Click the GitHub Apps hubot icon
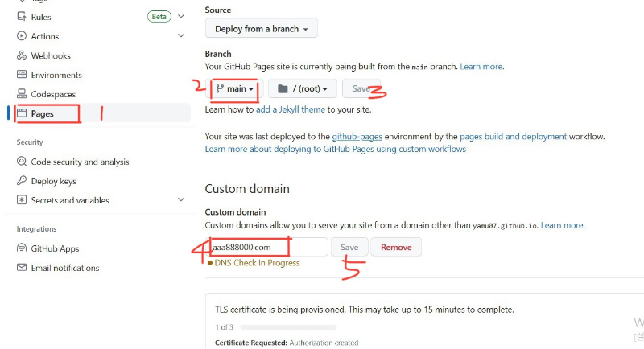 pyautogui.click(x=22, y=248)
